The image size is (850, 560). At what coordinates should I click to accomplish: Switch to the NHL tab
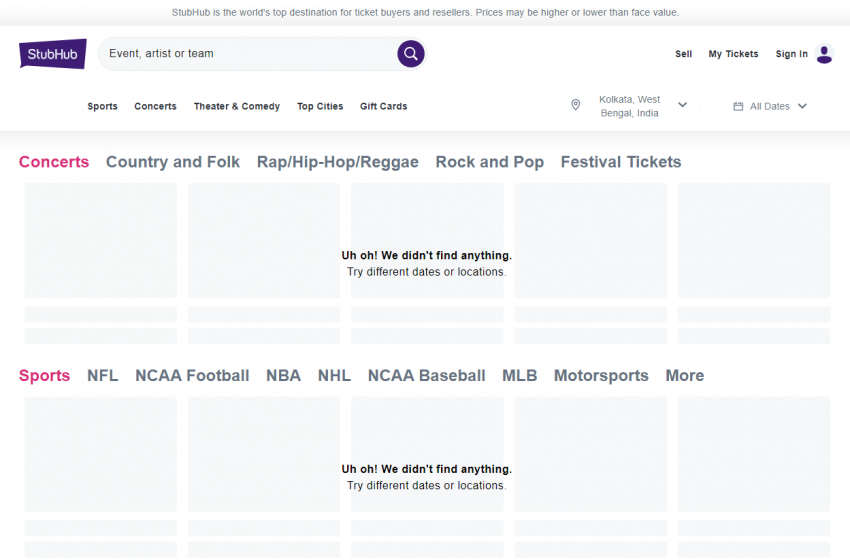coord(334,375)
